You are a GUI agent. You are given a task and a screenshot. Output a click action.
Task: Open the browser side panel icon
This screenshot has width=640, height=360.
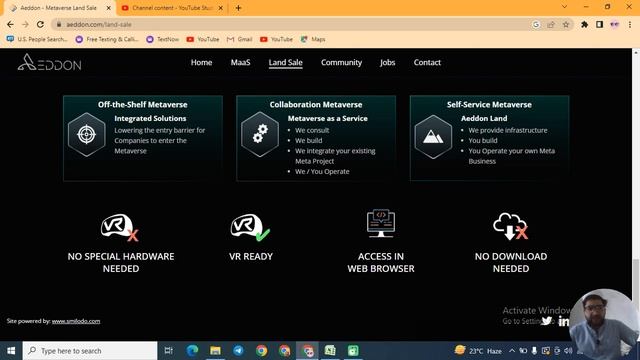[599, 24]
